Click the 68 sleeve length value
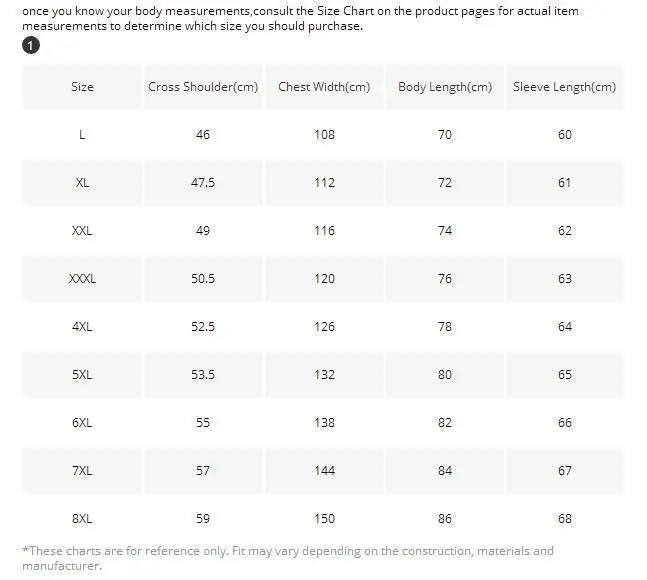 (x=565, y=519)
